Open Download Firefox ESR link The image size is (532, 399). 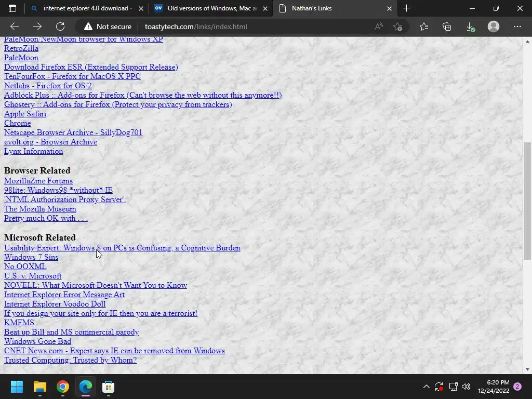pyautogui.click(x=91, y=67)
